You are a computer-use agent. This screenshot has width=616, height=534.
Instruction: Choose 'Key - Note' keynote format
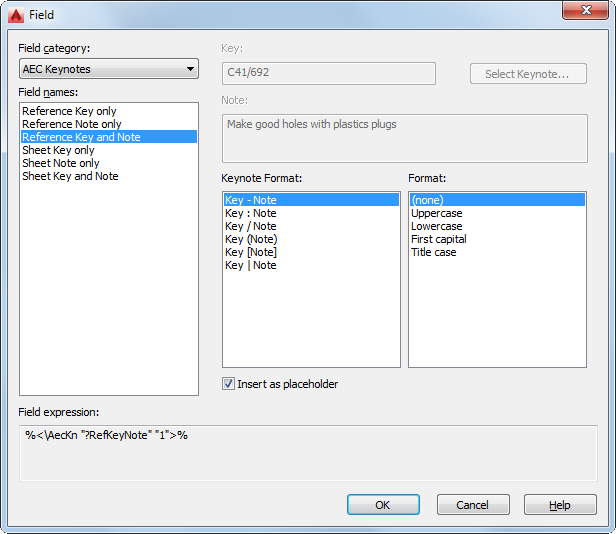(311, 200)
